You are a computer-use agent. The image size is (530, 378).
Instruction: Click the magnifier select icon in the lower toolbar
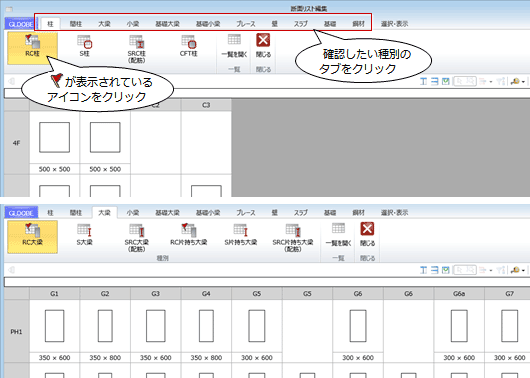pos(470,270)
